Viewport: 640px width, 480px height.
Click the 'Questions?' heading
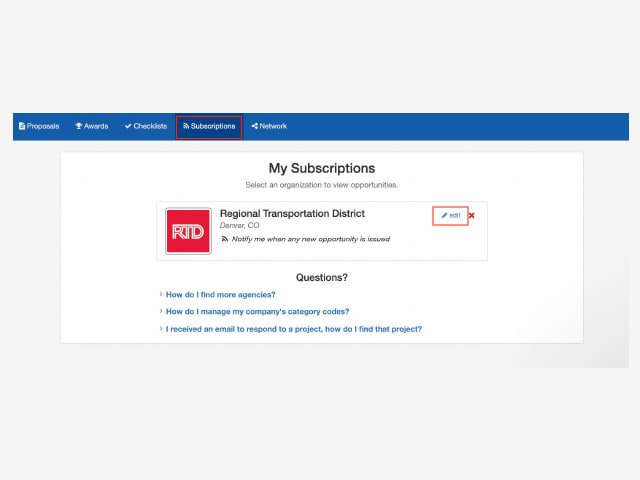tap(322, 278)
